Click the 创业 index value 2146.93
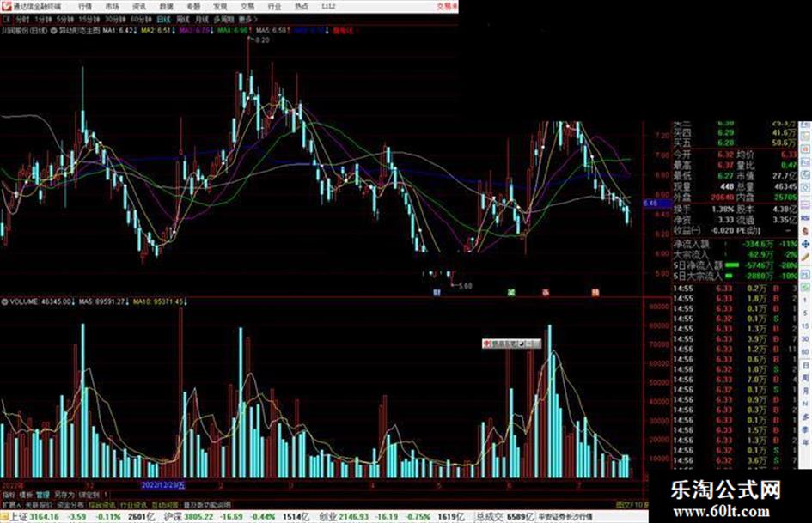This screenshot has width=812, height=523. [x=355, y=517]
